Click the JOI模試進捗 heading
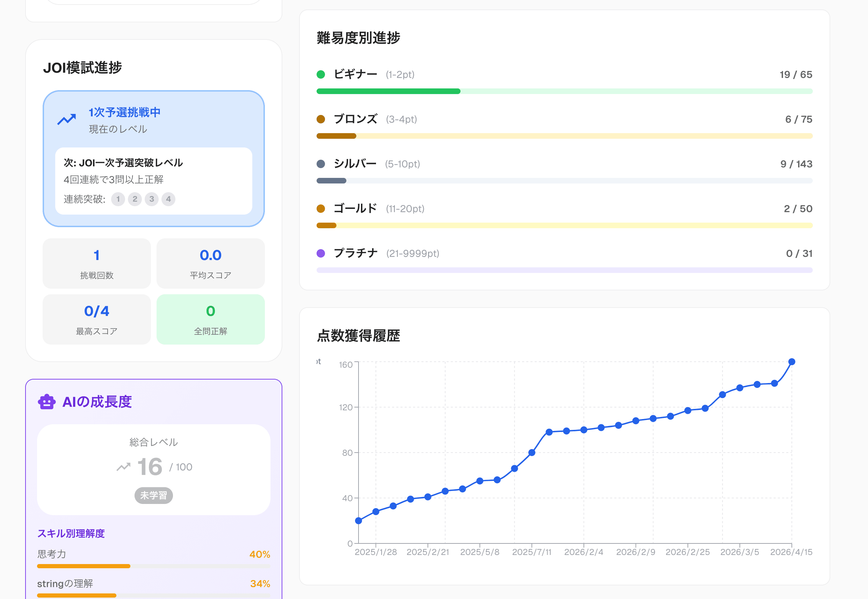Viewport: 868px width, 599px height. [x=82, y=67]
